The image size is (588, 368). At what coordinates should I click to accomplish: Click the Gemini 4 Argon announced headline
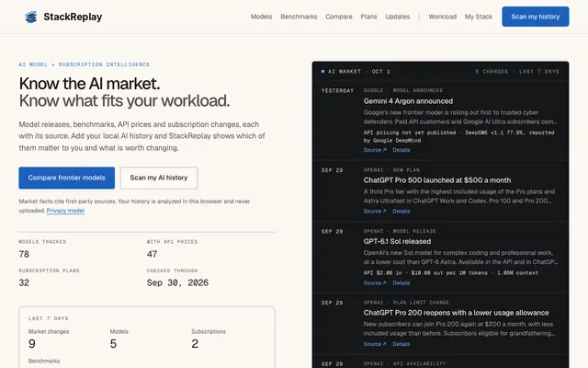pos(408,101)
